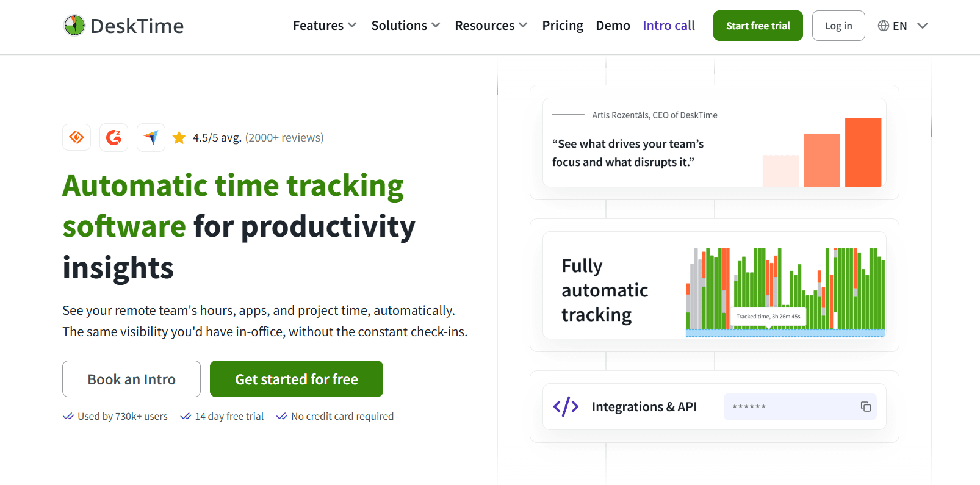The width and height of the screenshot is (980, 485).
Task: Click the Start free trial button
Action: coord(758,26)
